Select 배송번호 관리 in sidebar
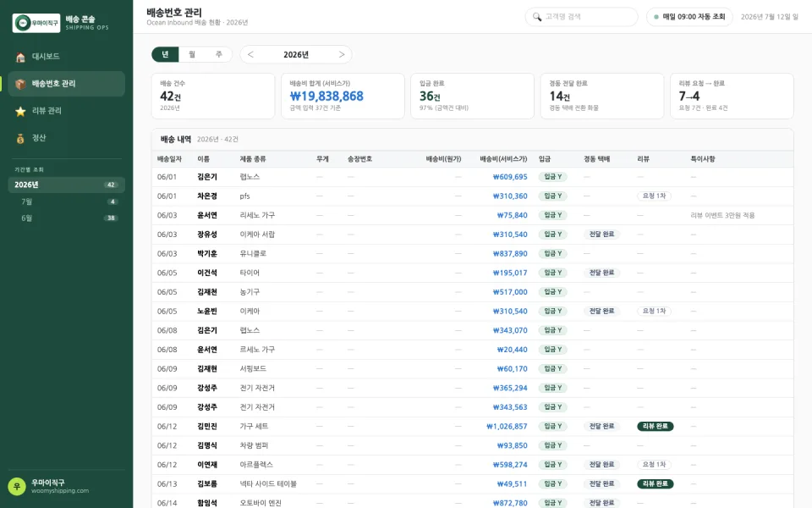Viewport: 812px width, 508px height. (x=66, y=84)
